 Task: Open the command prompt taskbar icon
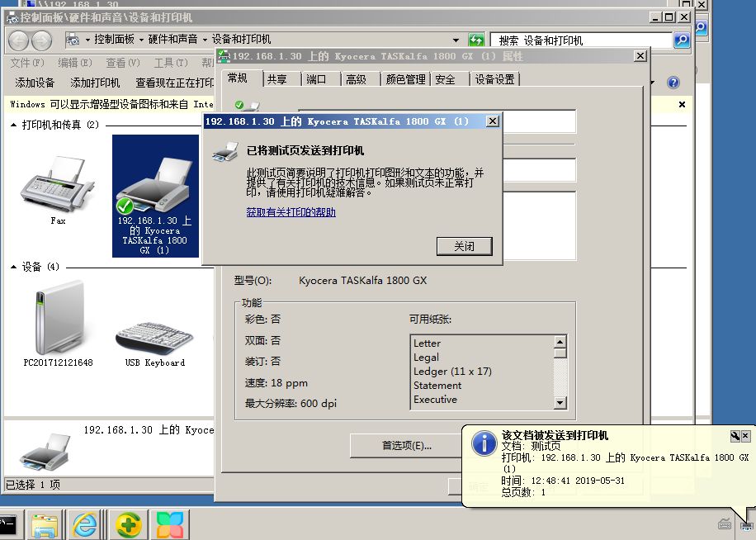8,524
